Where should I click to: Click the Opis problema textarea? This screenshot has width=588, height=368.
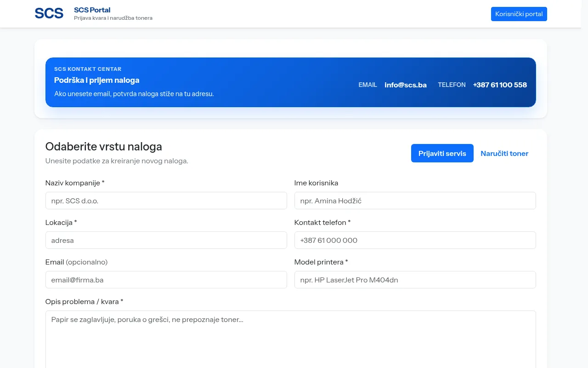pyautogui.click(x=291, y=339)
